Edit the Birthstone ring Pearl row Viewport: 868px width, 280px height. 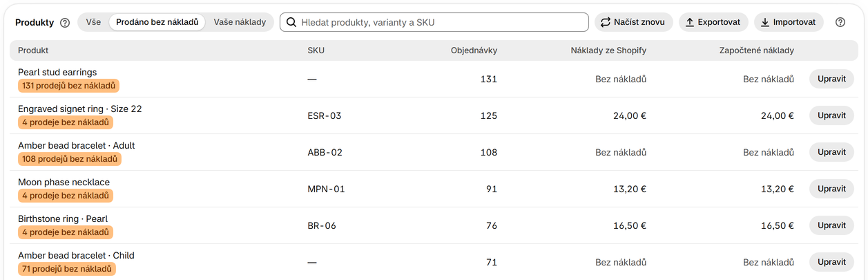click(x=831, y=225)
